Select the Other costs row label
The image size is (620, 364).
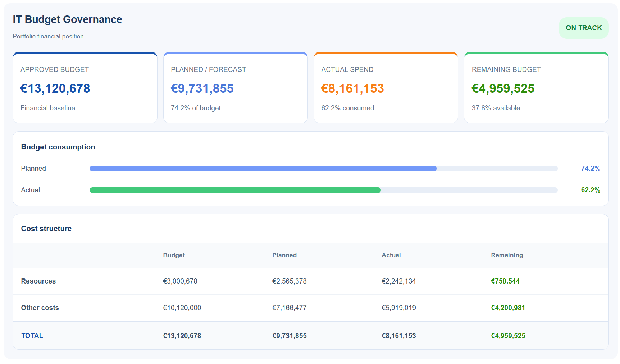point(40,308)
